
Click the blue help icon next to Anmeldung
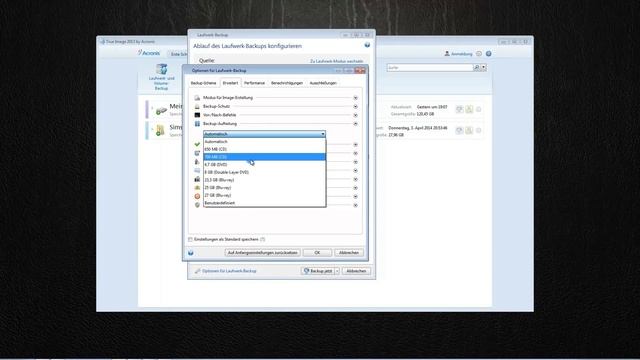(489, 53)
